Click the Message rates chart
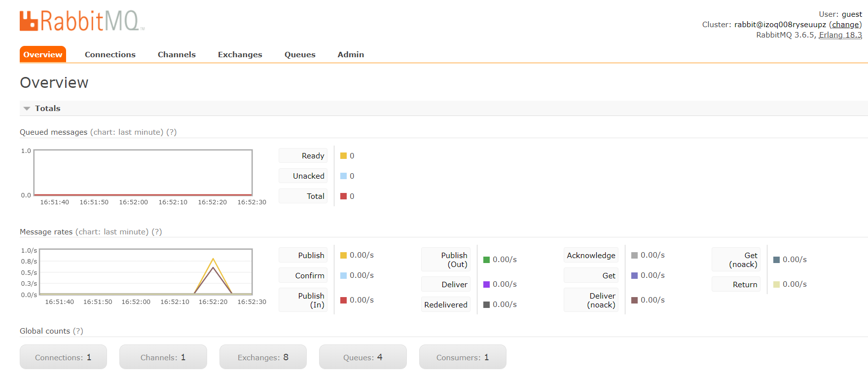Screen dimensions: 868x379 (145, 272)
